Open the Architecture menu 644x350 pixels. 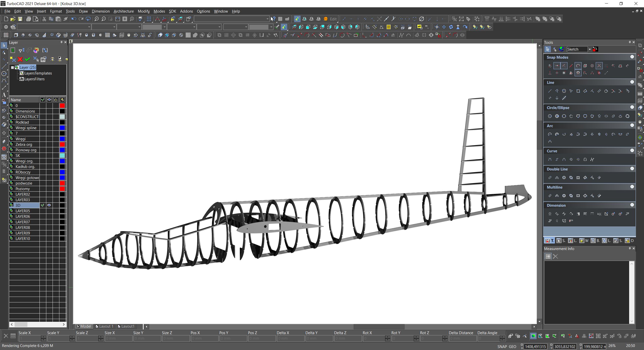click(x=124, y=11)
